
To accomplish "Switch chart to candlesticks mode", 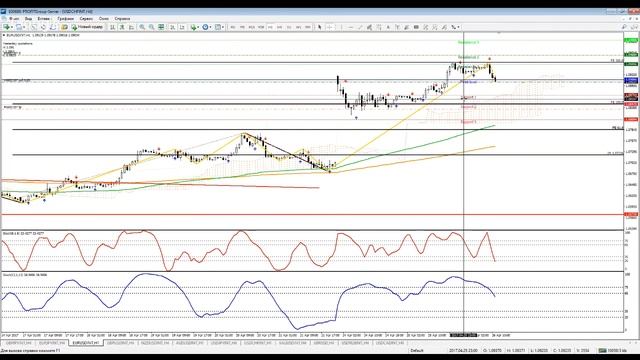I will pyautogui.click(x=122, y=27).
